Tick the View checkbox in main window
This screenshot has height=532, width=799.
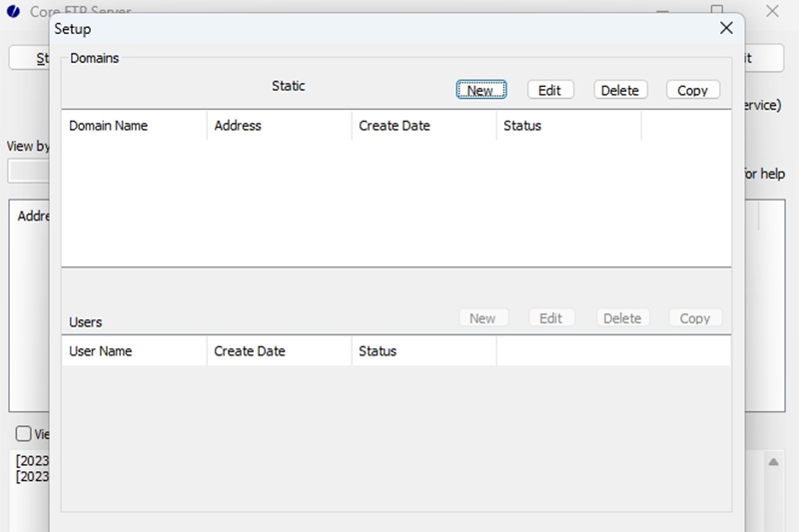[23, 434]
